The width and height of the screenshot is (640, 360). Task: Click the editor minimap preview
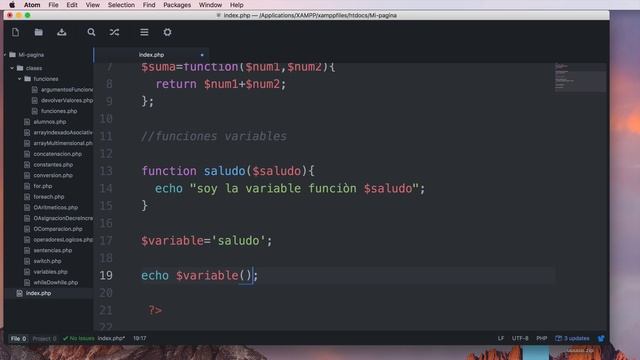580,78
